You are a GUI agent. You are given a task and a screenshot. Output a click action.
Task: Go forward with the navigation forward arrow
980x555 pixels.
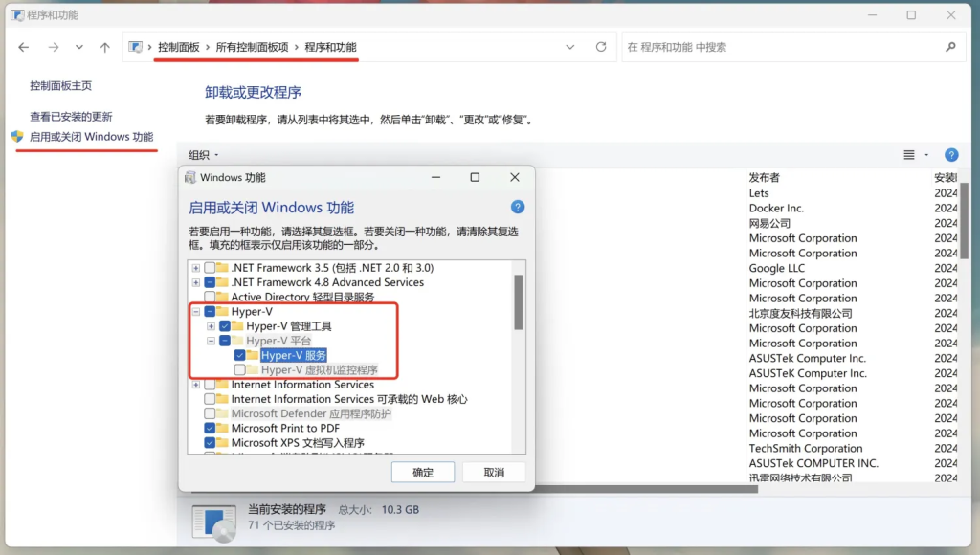(x=54, y=47)
